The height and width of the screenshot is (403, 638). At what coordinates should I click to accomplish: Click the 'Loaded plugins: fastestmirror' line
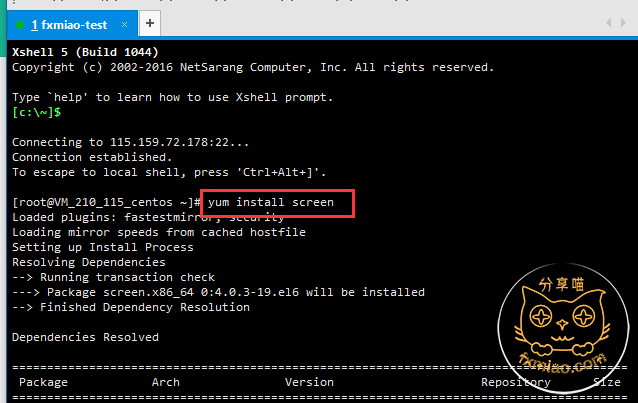(x=148, y=217)
